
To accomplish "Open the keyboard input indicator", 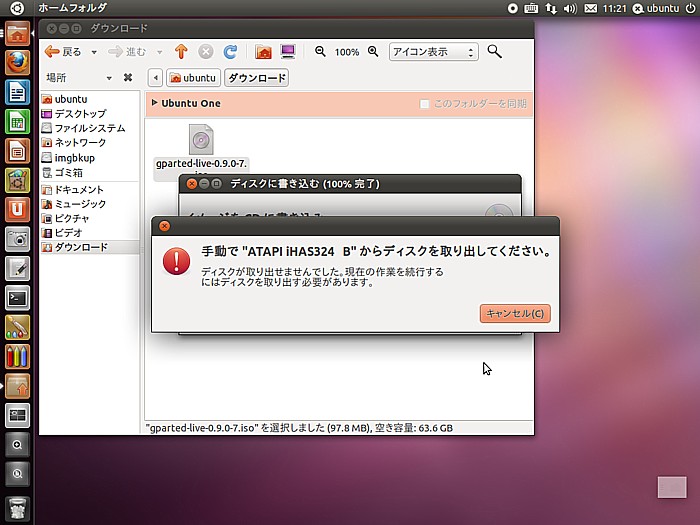I will click(531, 8).
